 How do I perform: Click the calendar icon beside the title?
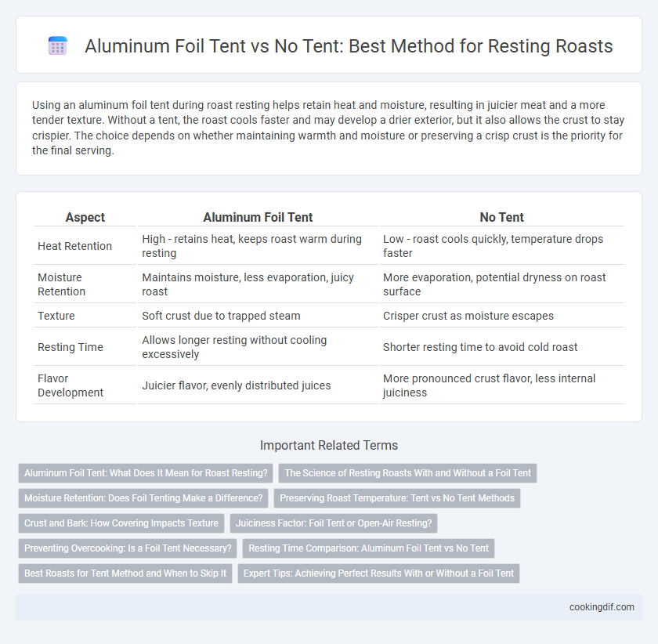(57, 45)
